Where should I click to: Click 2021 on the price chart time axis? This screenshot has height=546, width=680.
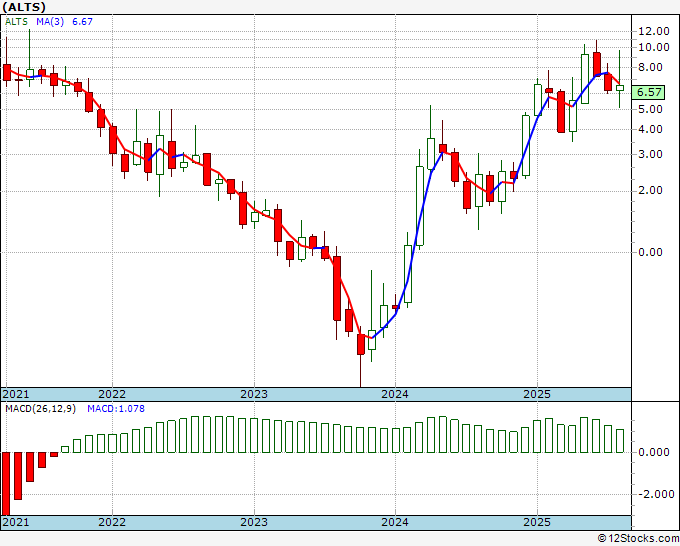16,394
